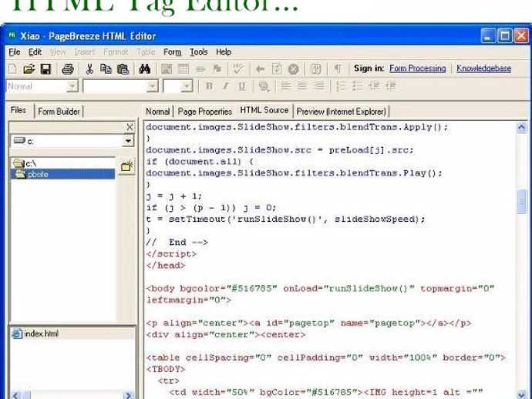Viewport: 532px width, 399px height.
Task: Click the file list scroll-right arrow
Action: [x=128, y=395]
